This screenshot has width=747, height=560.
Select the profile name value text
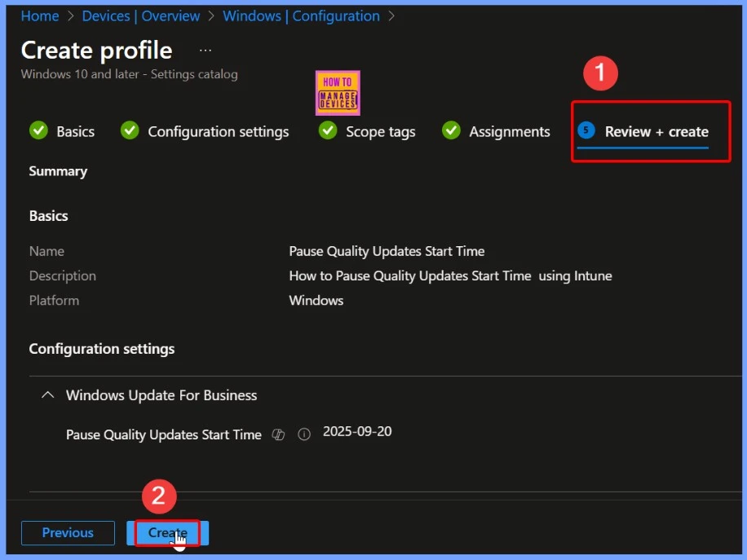click(x=387, y=251)
